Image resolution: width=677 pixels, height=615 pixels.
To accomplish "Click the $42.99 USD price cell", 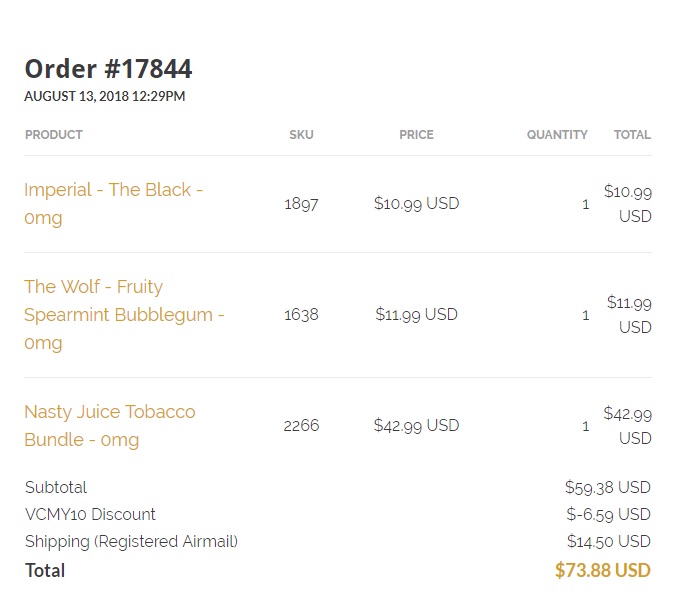I will [x=417, y=425].
